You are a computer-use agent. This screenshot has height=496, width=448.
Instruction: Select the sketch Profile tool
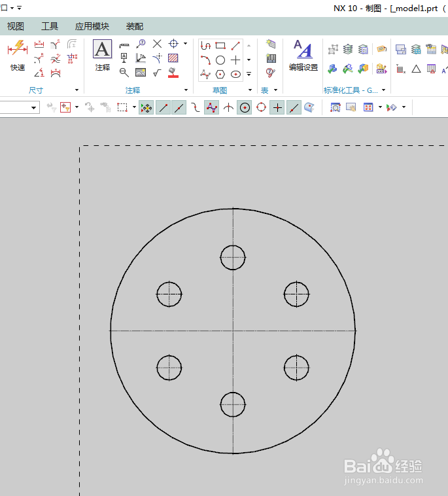click(205, 46)
